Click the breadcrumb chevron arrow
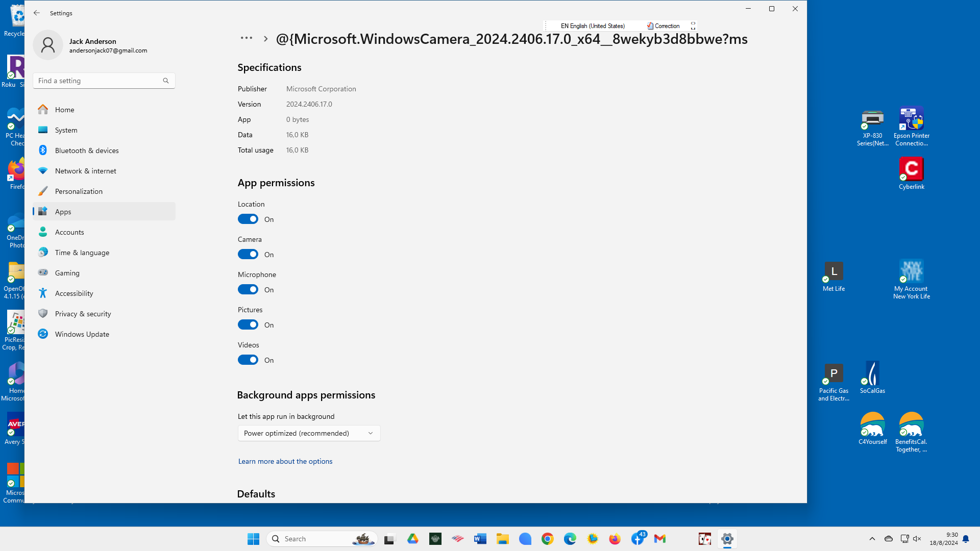The image size is (980, 551). click(x=265, y=39)
